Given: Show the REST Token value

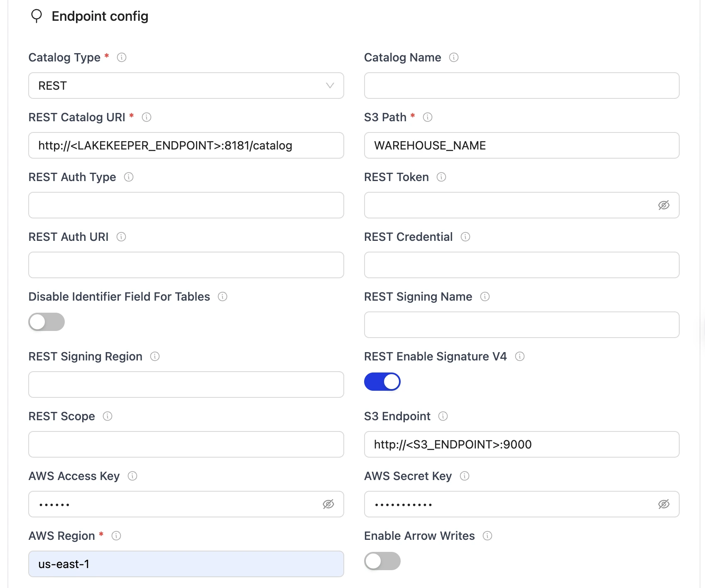Looking at the screenshot, I should tap(664, 205).
